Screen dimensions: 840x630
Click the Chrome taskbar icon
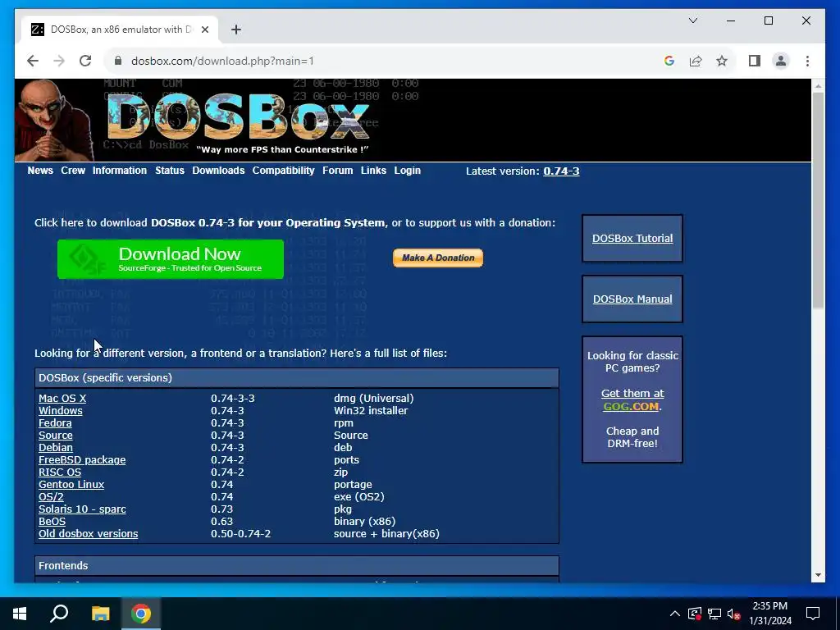(x=141, y=614)
